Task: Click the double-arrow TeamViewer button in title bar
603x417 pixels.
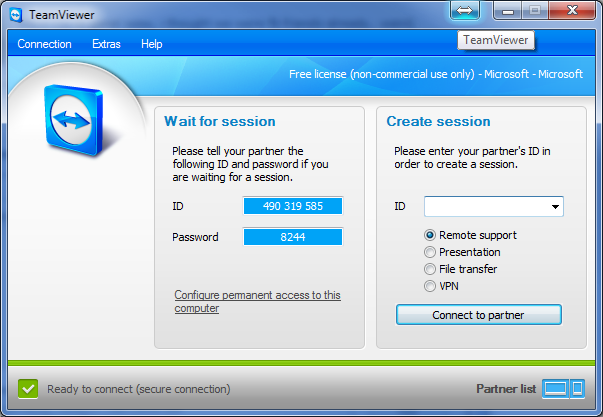Action: coord(465,11)
